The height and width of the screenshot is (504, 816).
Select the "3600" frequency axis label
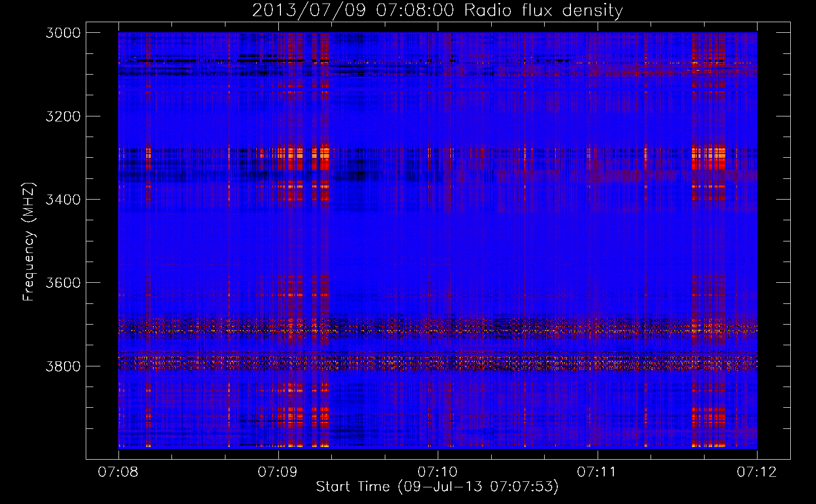pyautogui.click(x=63, y=283)
